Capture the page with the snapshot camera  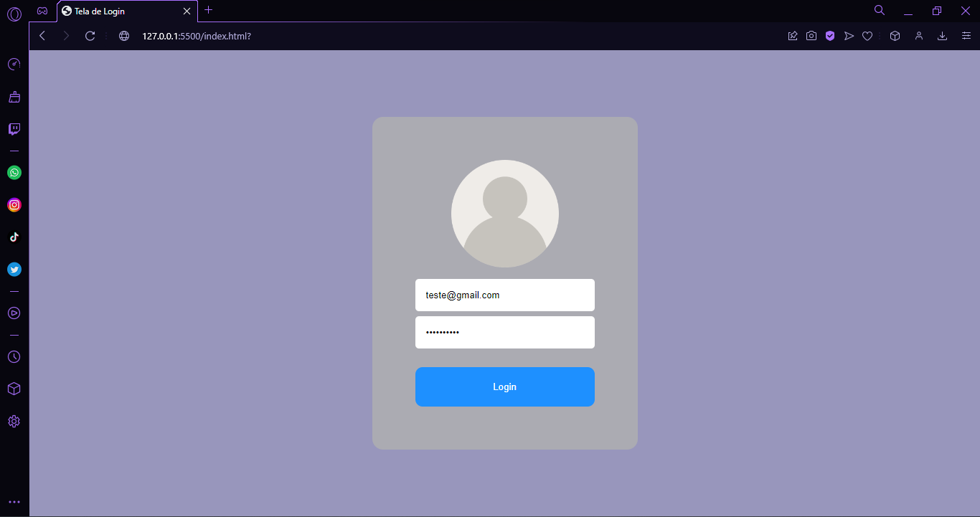811,35
